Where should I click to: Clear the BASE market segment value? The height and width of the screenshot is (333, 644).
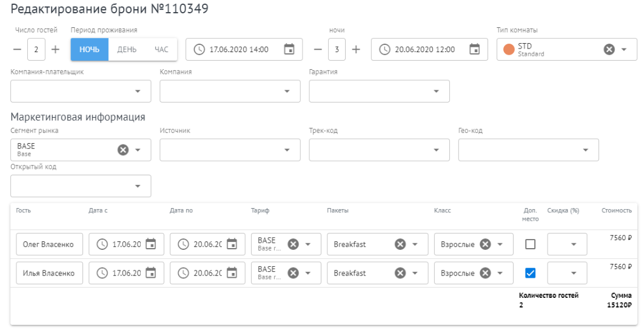point(122,150)
